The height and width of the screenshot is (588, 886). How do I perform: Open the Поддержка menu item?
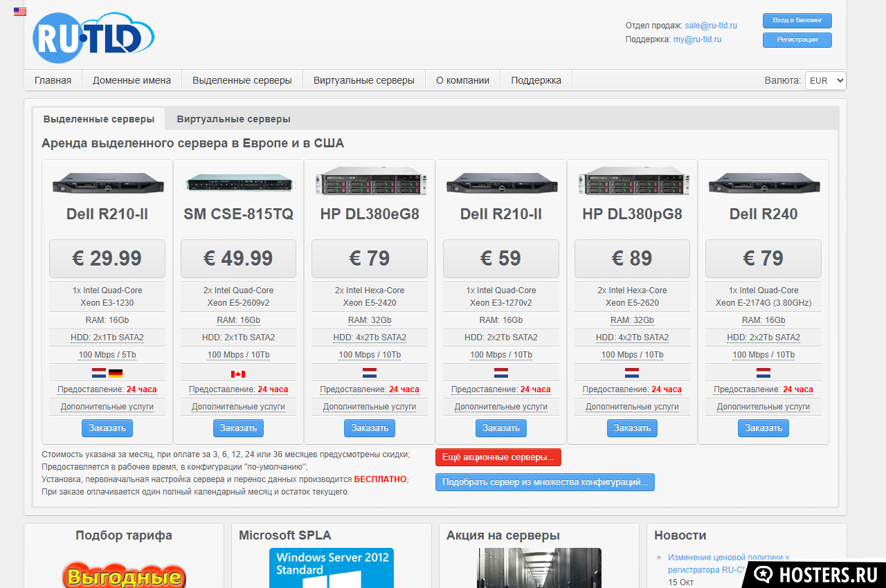(536, 80)
